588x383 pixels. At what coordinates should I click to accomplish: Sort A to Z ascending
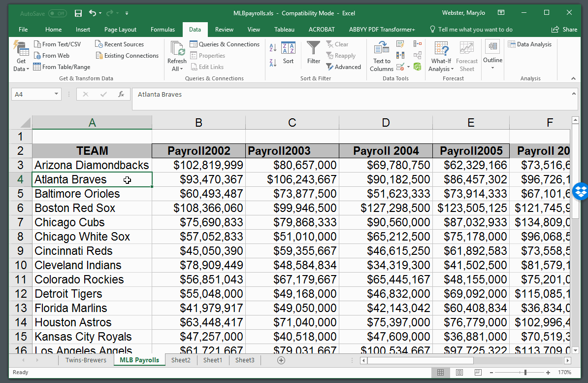pos(273,47)
